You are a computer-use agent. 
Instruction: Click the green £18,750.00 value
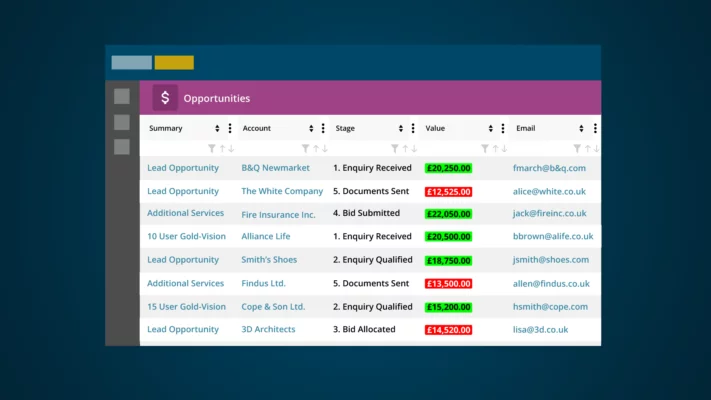[448, 261]
